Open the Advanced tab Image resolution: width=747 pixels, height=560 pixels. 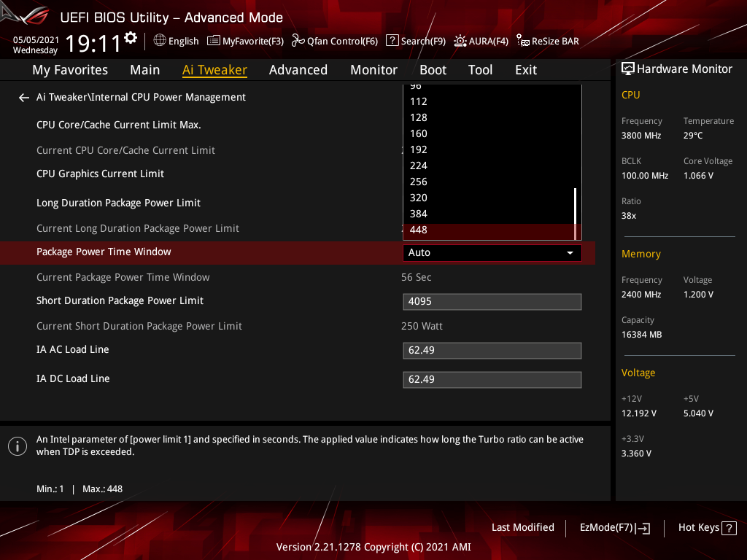click(298, 70)
